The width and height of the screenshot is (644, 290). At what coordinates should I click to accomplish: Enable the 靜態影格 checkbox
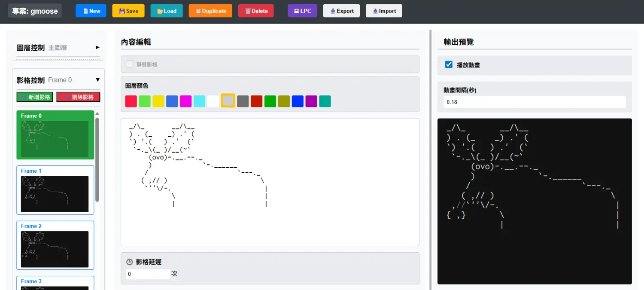click(x=130, y=64)
